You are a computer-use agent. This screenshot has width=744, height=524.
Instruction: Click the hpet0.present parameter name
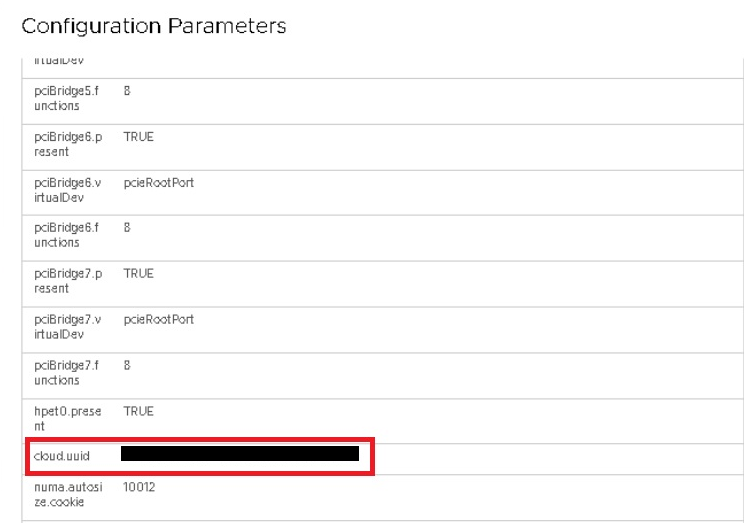pyautogui.click(x=67, y=418)
